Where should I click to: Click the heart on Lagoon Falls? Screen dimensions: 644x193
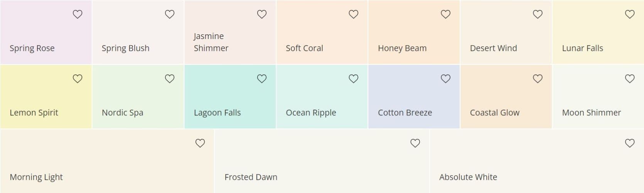pyautogui.click(x=262, y=79)
